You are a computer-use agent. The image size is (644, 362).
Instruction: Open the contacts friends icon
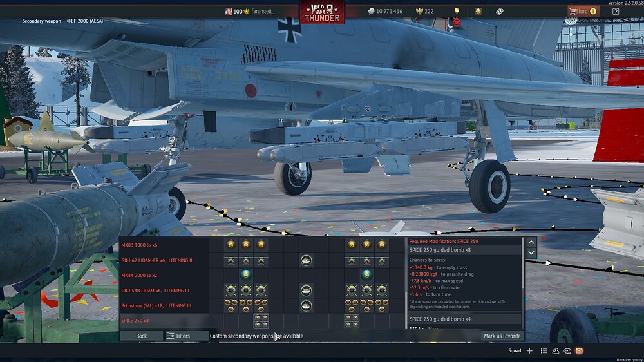coord(555,351)
